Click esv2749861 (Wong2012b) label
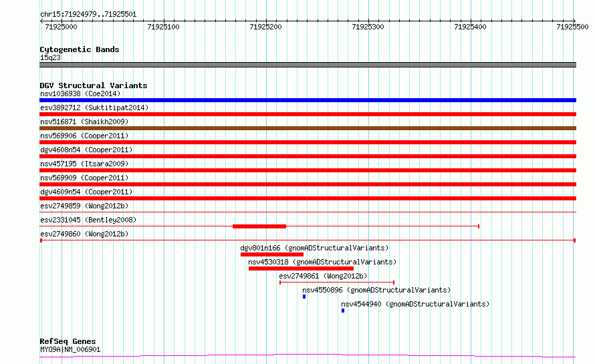This screenshot has width=595, height=364. pos(323,276)
